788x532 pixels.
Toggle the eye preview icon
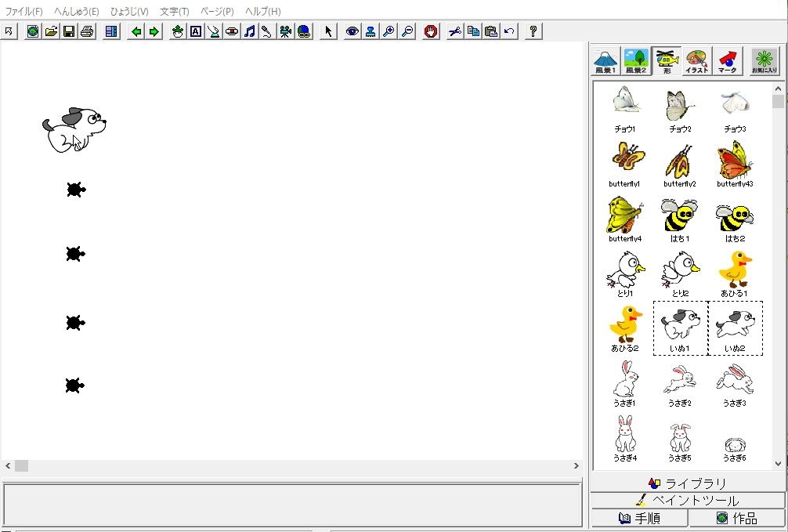tap(352, 31)
